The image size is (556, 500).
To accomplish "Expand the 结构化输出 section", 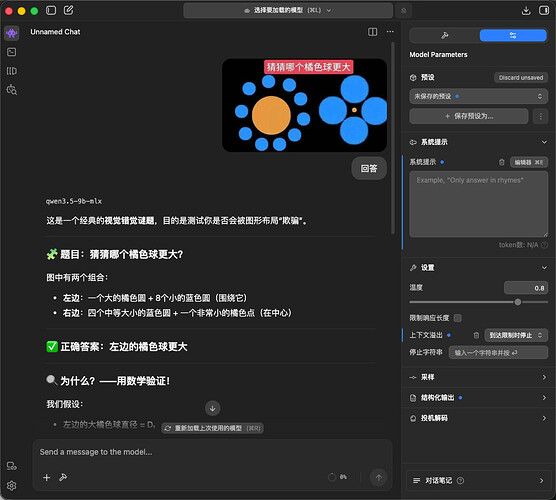I will coord(478,398).
